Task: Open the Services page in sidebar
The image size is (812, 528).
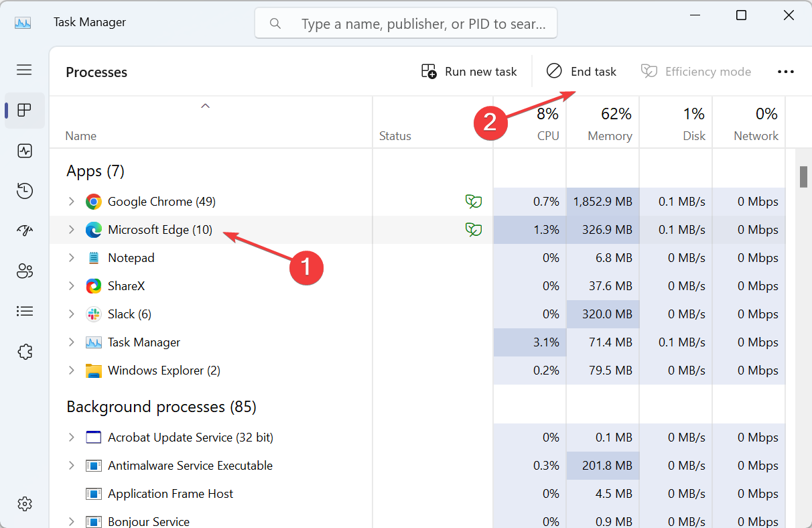Action: point(25,351)
